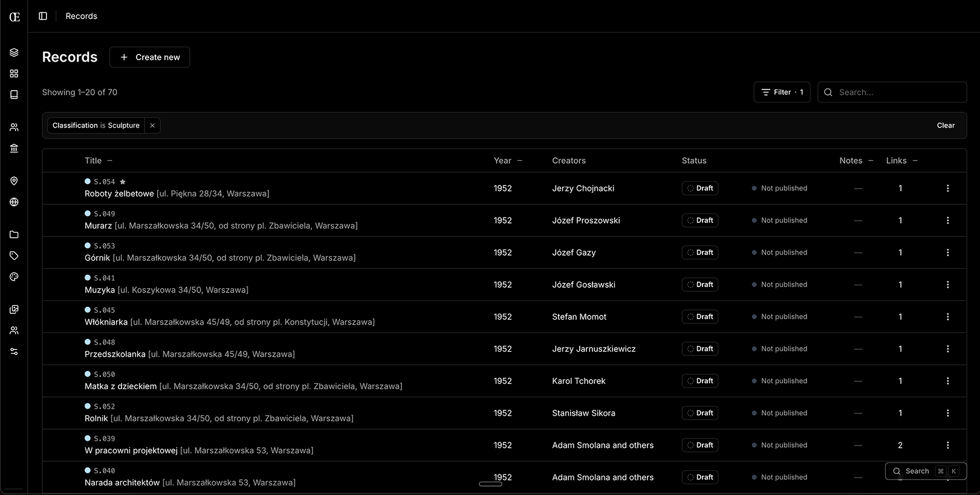Open row actions menu for Murarz
This screenshot has height=495, width=980.
[x=947, y=221]
